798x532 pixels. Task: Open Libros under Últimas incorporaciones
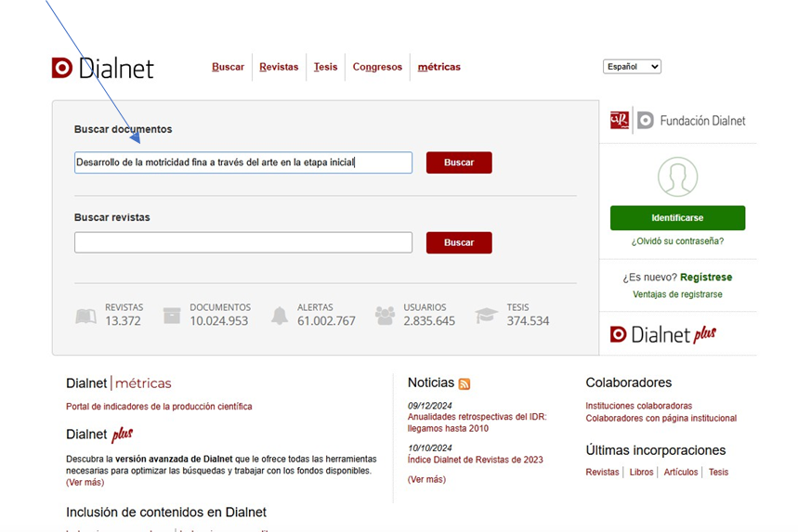point(641,472)
